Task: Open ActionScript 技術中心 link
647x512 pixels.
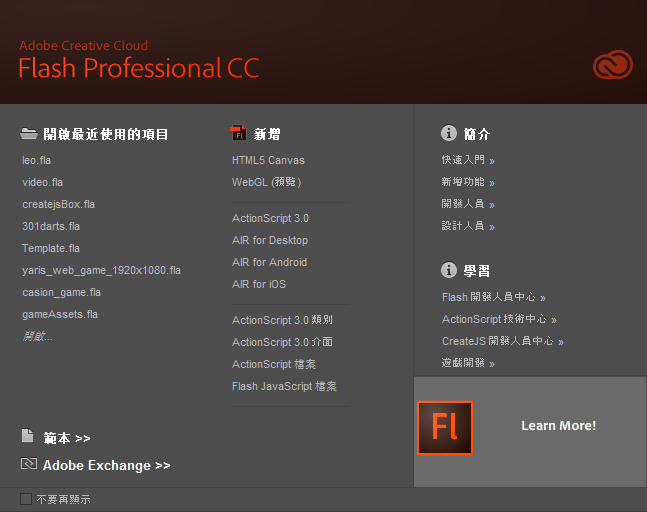Action: tap(499, 319)
